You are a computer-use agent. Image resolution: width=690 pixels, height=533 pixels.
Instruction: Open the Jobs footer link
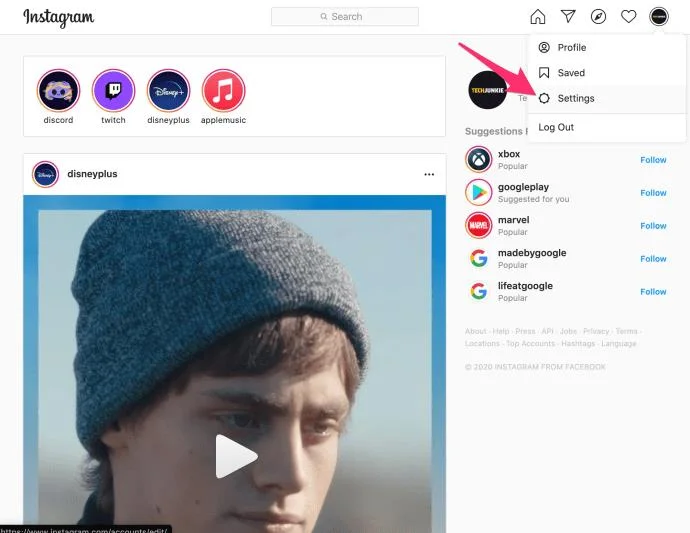[x=568, y=331]
